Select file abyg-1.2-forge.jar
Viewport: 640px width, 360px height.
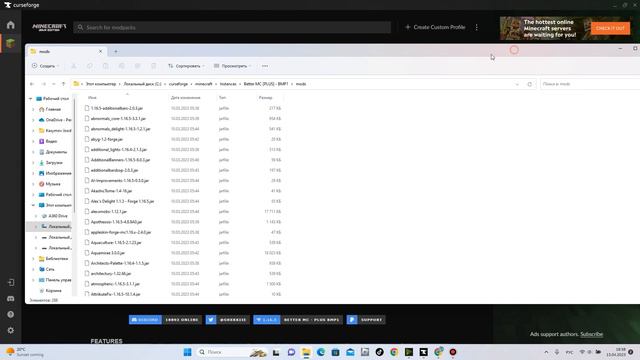pos(107,139)
